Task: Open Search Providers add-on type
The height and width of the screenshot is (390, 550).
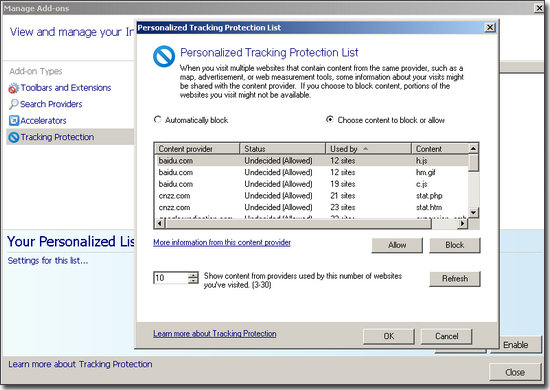Action: click(51, 104)
